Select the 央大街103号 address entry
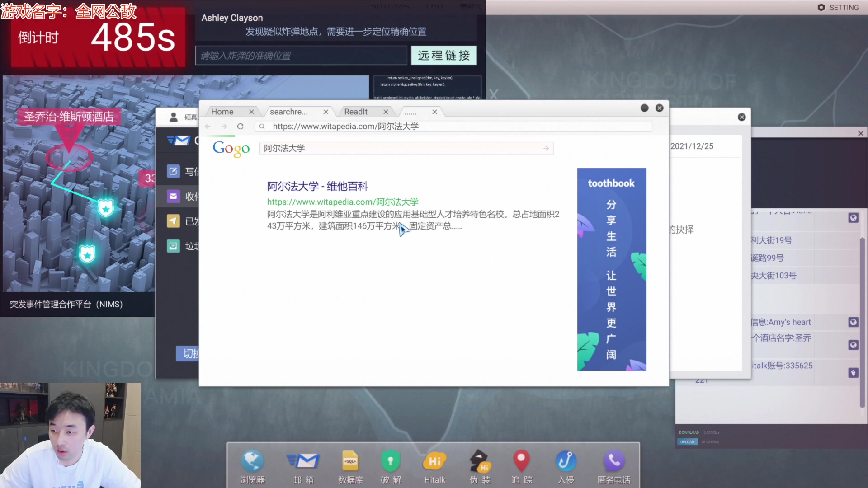 pos(774,276)
